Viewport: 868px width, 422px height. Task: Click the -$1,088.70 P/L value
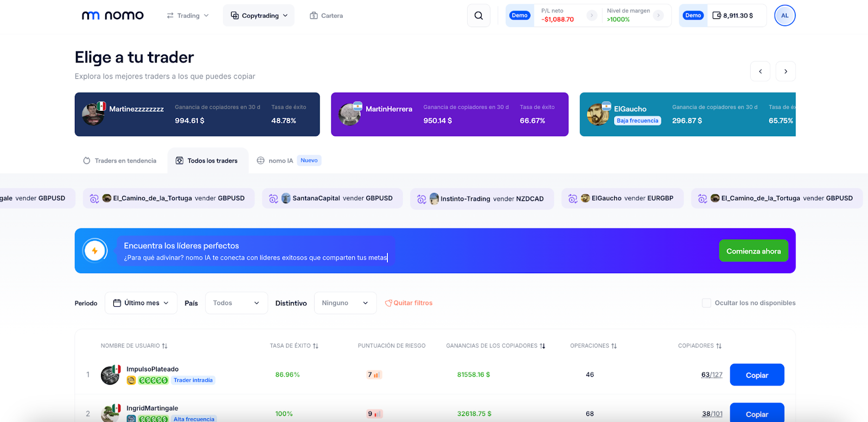(x=558, y=20)
